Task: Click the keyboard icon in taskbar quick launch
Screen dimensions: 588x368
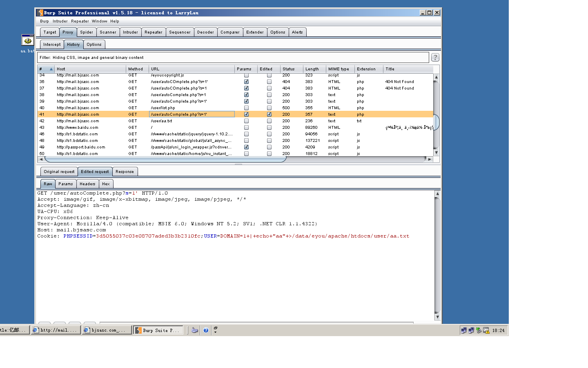Action: (x=195, y=330)
